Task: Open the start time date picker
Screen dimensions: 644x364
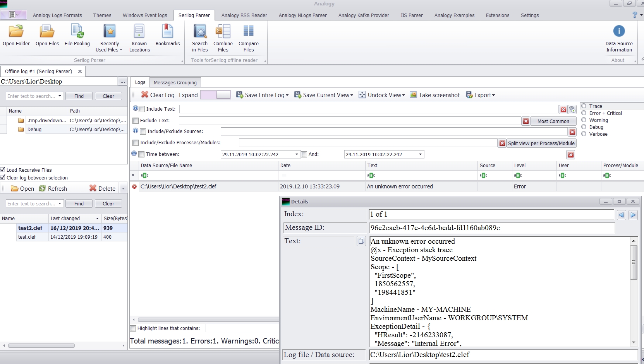Action: click(297, 154)
